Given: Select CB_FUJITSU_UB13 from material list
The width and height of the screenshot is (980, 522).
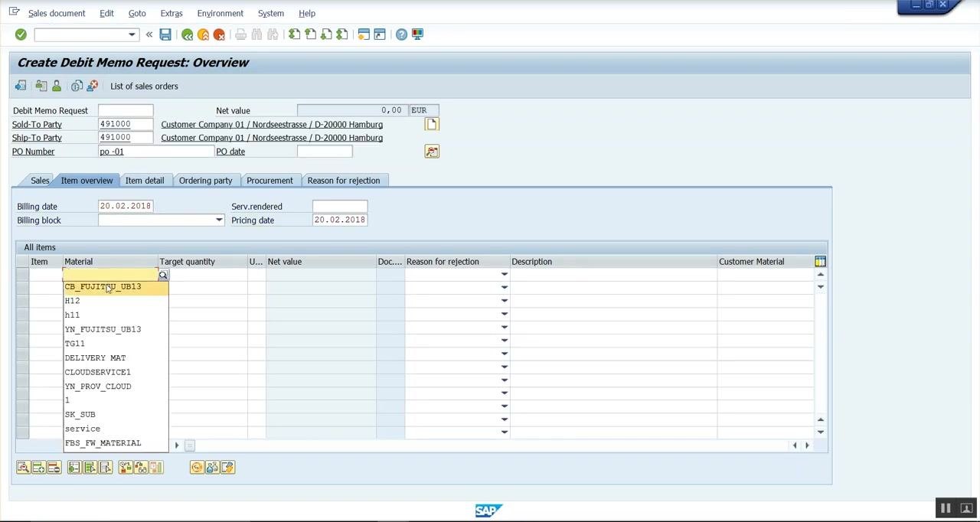Looking at the screenshot, I should [115, 286].
